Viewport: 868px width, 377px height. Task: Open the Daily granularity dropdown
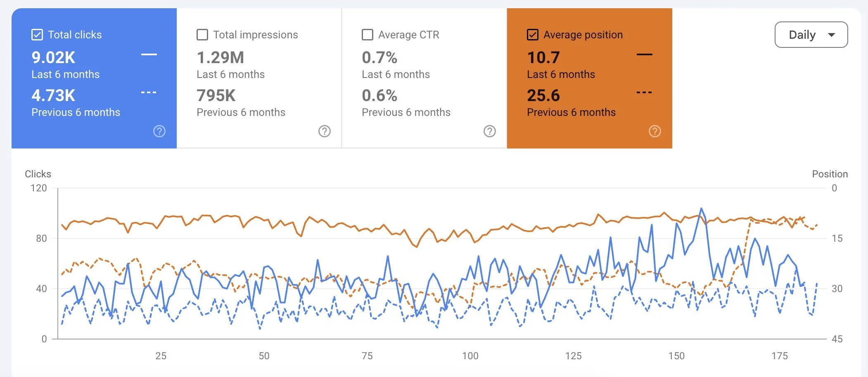point(811,35)
